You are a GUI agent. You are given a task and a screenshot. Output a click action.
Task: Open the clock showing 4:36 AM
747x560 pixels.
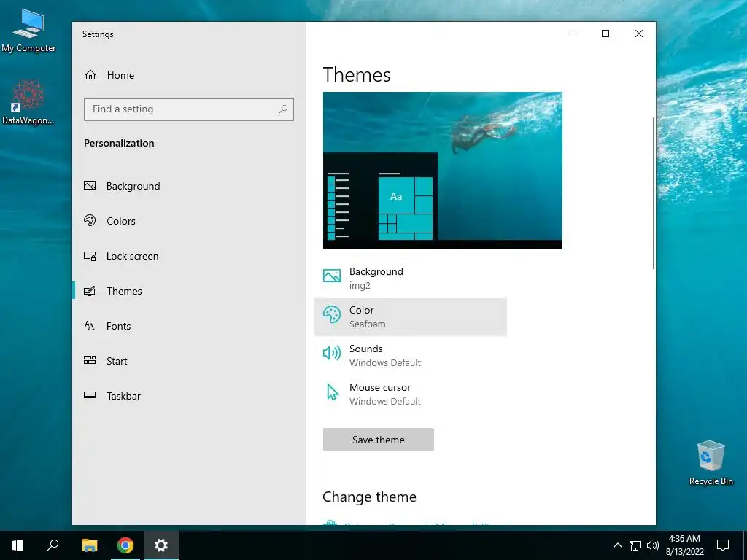(x=684, y=545)
